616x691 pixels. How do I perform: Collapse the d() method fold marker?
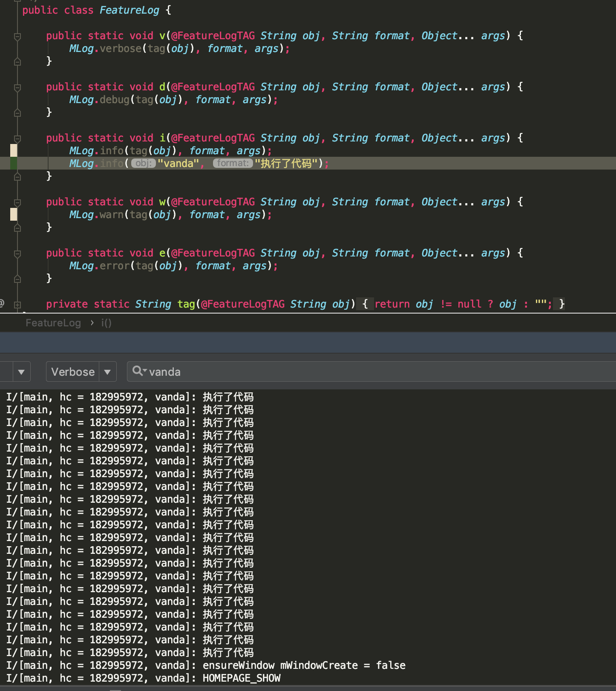pyautogui.click(x=17, y=88)
